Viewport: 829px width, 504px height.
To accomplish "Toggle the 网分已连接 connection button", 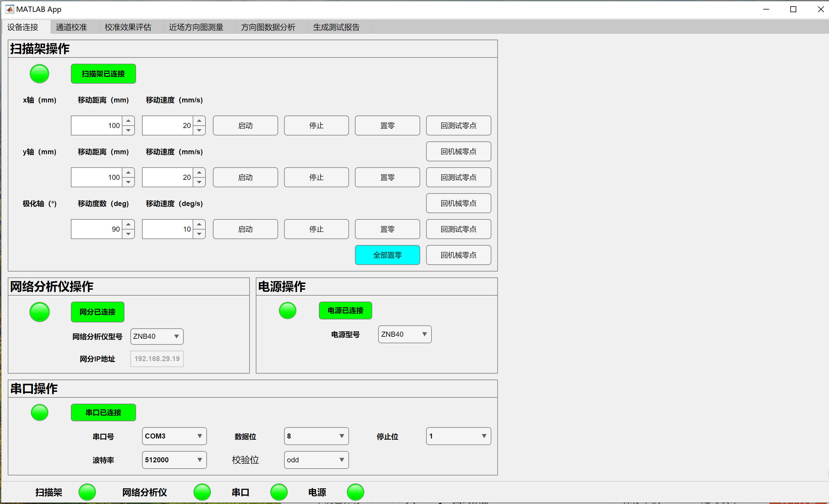I will (x=97, y=312).
